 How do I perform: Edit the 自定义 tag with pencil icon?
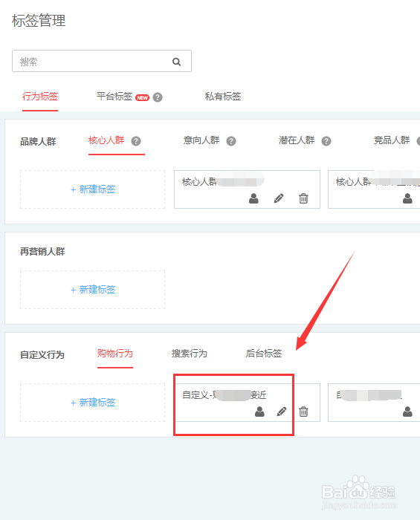[x=282, y=412]
